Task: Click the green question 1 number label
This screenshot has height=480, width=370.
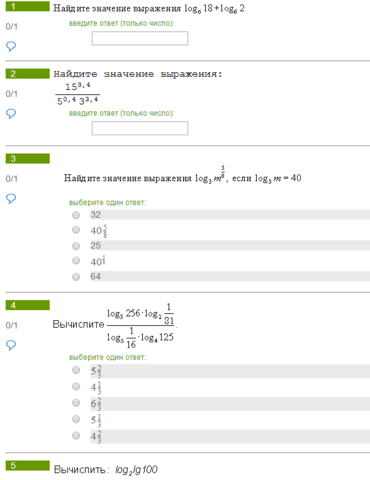Action: click(x=28, y=6)
